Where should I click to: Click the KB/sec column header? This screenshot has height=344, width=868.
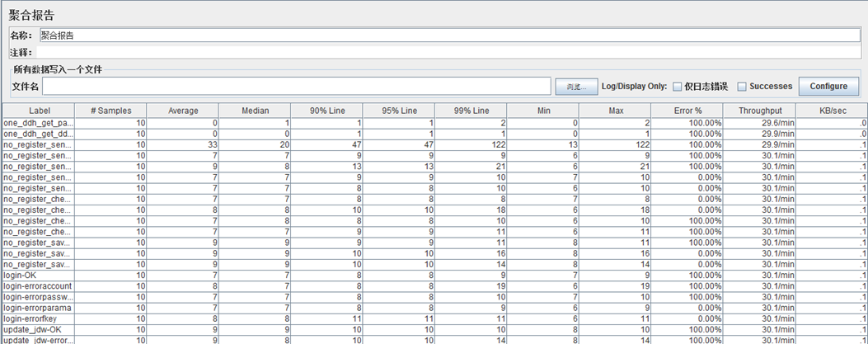click(x=832, y=111)
